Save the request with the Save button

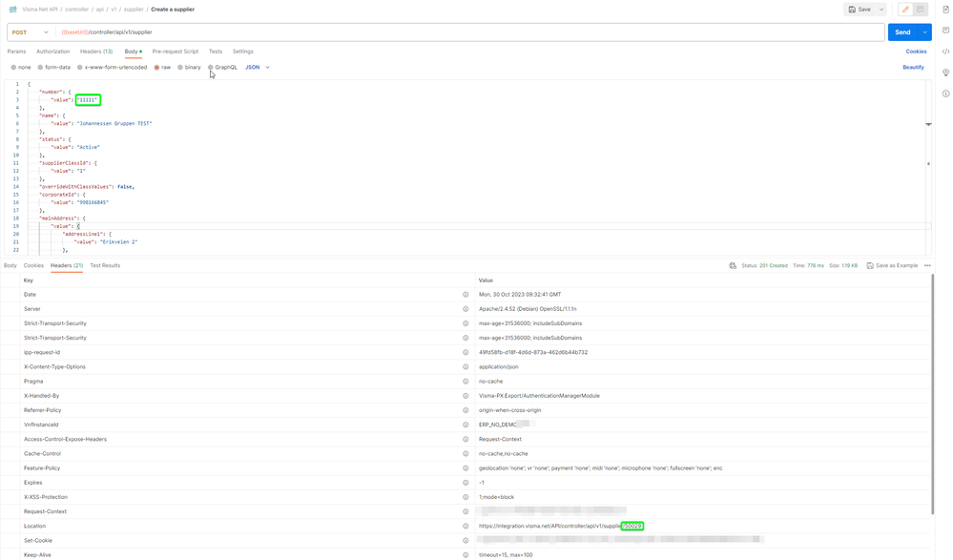pyautogui.click(x=860, y=10)
